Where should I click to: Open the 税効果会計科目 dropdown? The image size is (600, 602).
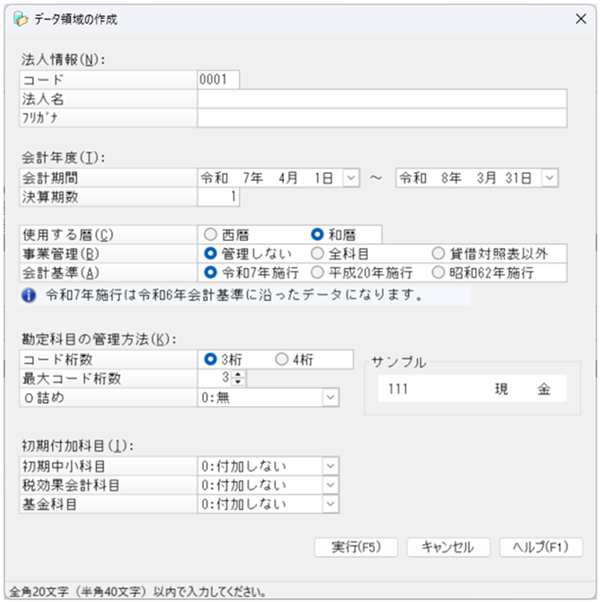(x=331, y=485)
